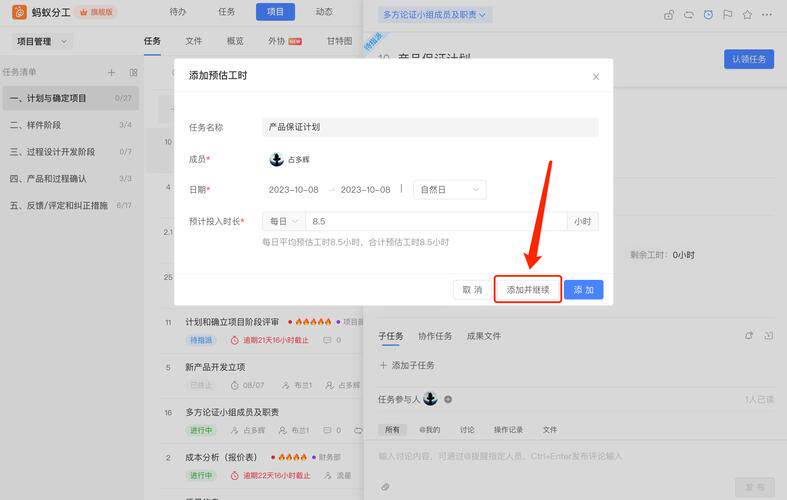Select the 讨论 comment filter tab
Viewport: 787px width, 500px height.
[467, 430]
